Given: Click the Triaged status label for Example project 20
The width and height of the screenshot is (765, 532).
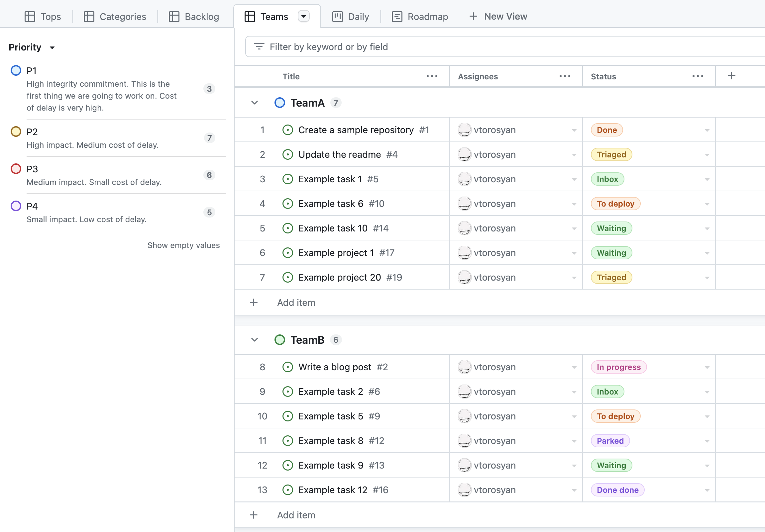Looking at the screenshot, I should (x=611, y=278).
